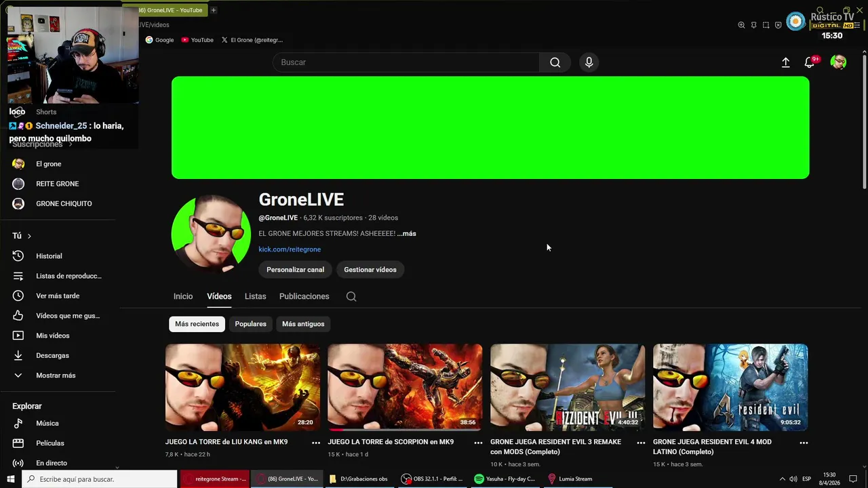Image resolution: width=868 pixels, height=488 pixels.
Task: Search within channel using magnifier icon
Action: pyautogui.click(x=351, y=296)
